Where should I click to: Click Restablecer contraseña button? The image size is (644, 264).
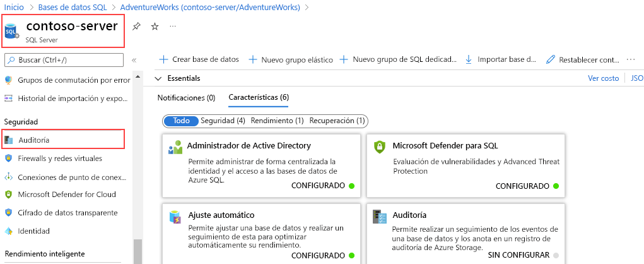tap(583, 59)
